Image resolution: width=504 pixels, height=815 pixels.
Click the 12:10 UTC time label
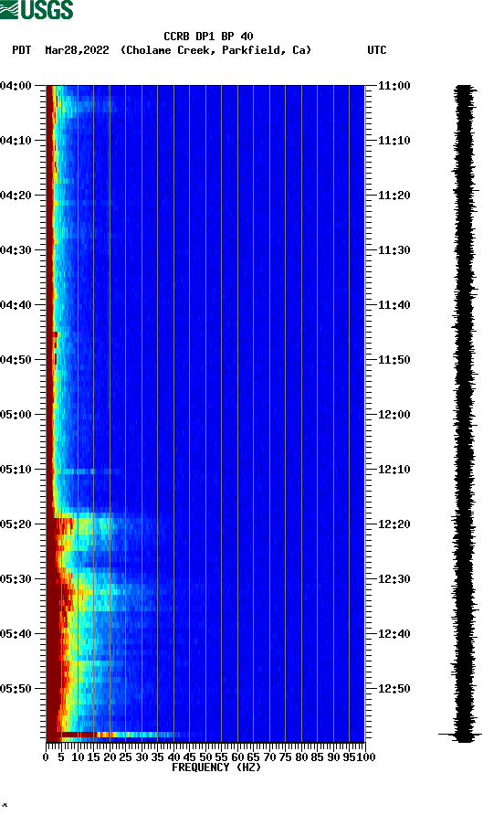(x=394, y=470)
